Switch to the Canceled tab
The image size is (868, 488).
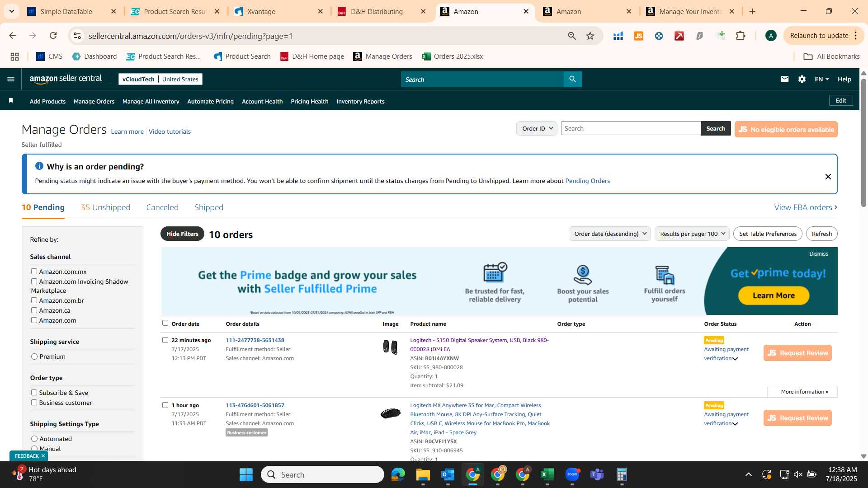[x=162, y=207]
